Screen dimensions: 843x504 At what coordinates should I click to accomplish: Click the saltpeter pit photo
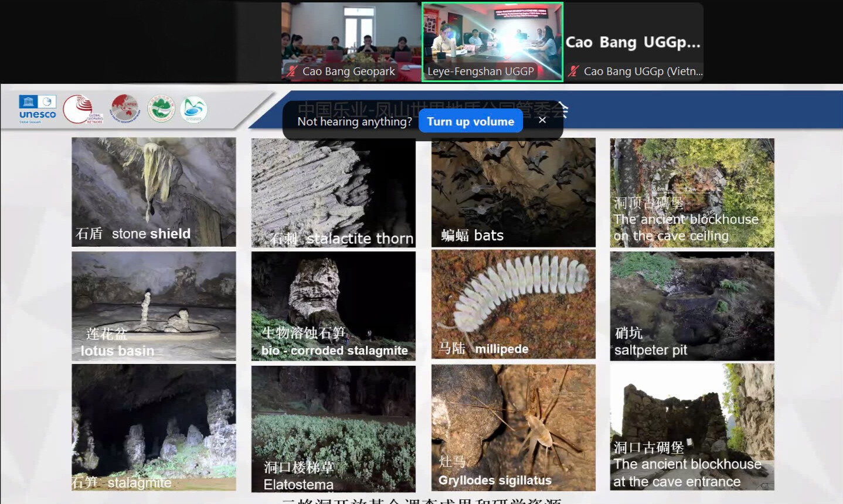coord(692,306)
